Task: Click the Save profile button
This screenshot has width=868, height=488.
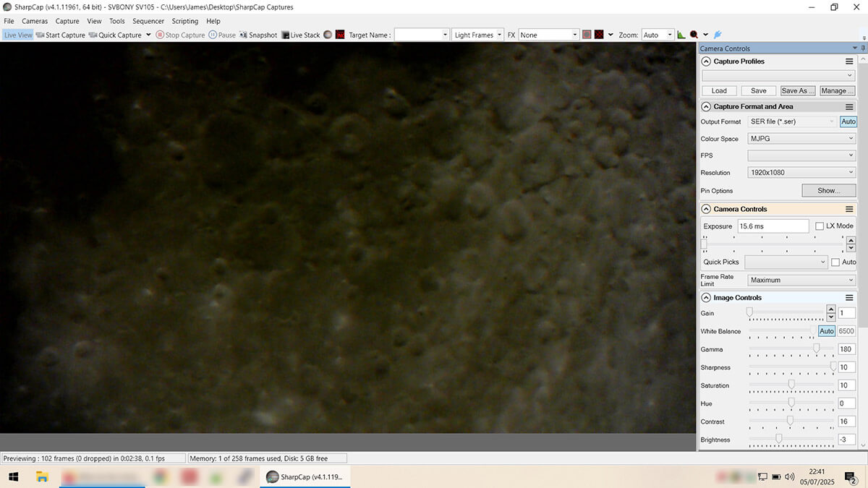Action: click(758, 90)
